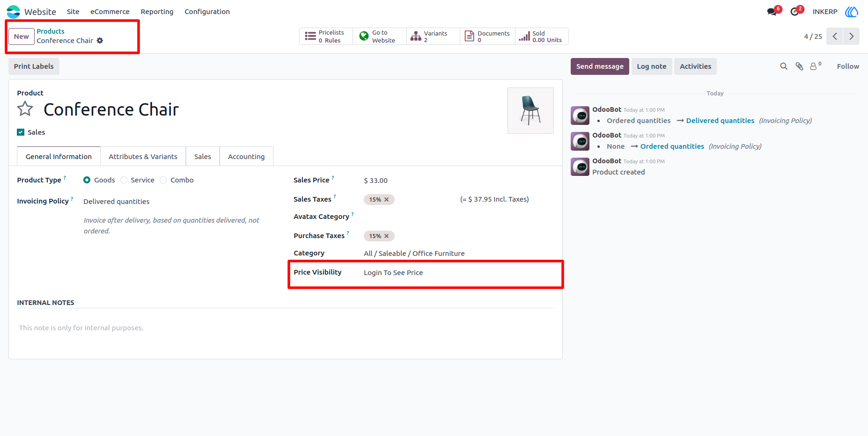This screenshot has width=868, height=436.
Task: Click the 4 / 25 pager counter
Action: [813, 36]
